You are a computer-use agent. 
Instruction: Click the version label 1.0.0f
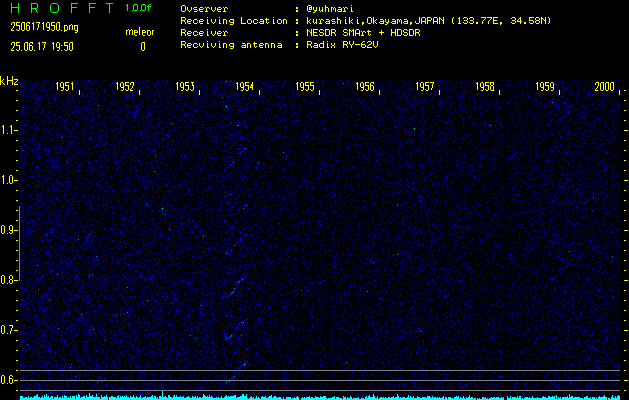(138, 8)
